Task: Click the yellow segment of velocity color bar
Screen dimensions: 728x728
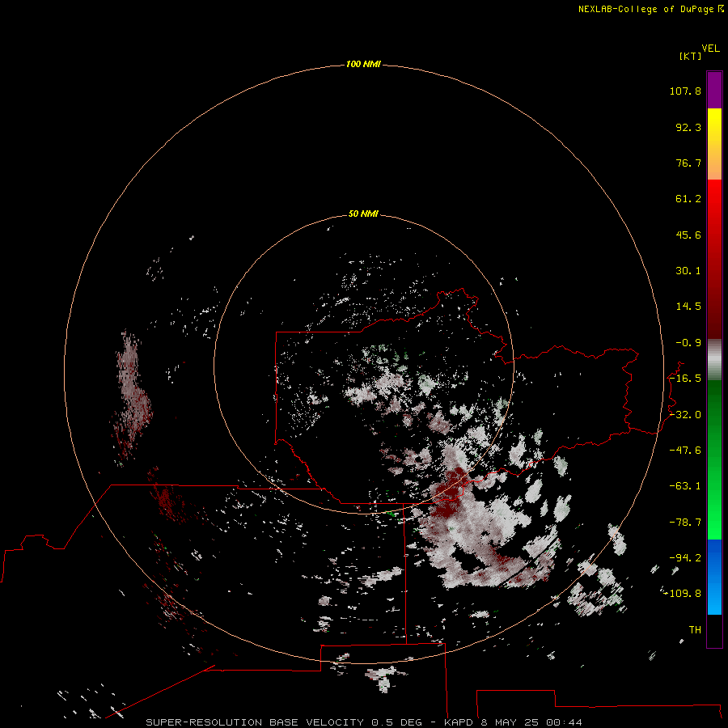Action: (x=714, y=144)
